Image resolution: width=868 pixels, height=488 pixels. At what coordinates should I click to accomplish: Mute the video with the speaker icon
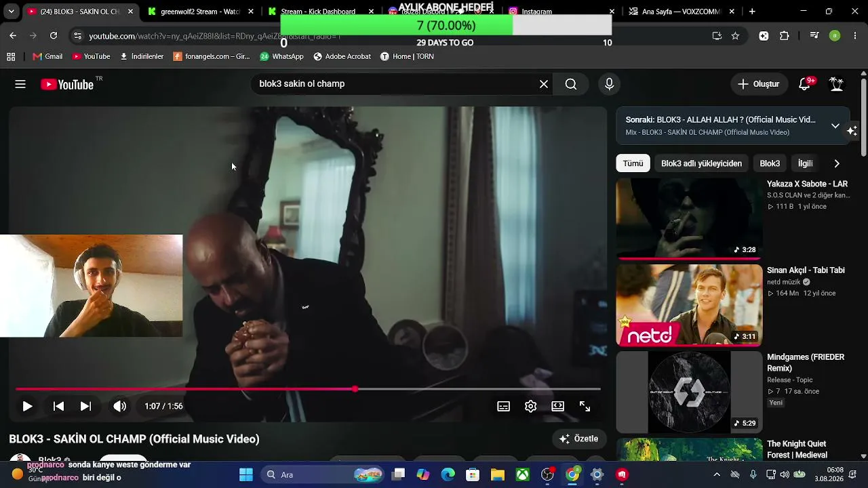tap(120, 407)
